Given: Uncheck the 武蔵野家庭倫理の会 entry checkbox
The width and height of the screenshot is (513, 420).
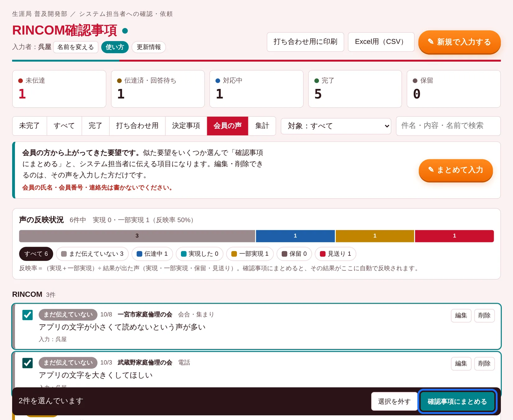Looking at the screenshot, I should 28,363.
